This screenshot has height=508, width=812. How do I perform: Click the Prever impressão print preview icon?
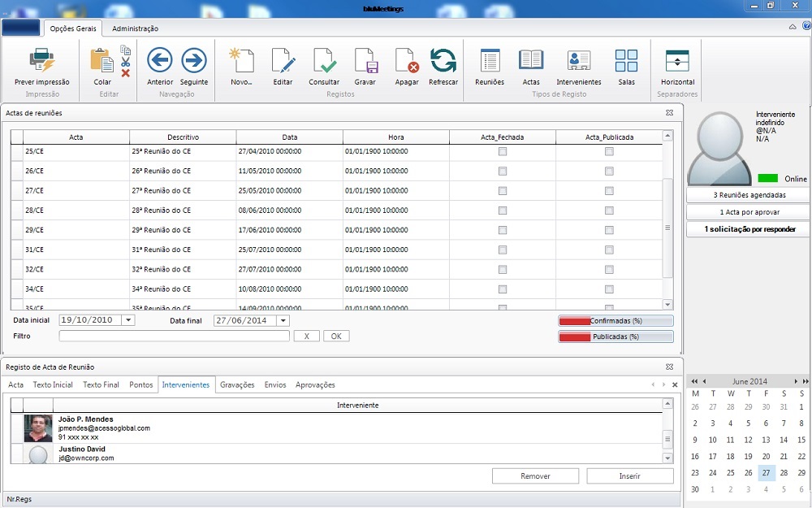tap(41, 61)
